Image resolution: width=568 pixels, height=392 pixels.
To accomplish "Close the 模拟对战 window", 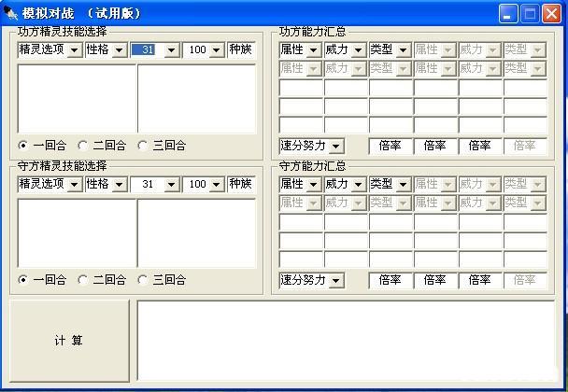I will 551,14.
